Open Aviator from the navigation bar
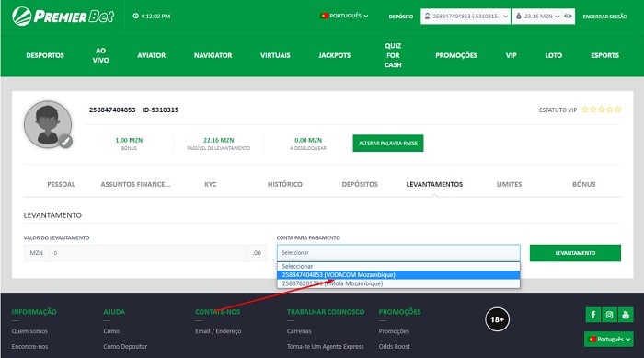Screen dimensions: 644x358 point(152,55)
